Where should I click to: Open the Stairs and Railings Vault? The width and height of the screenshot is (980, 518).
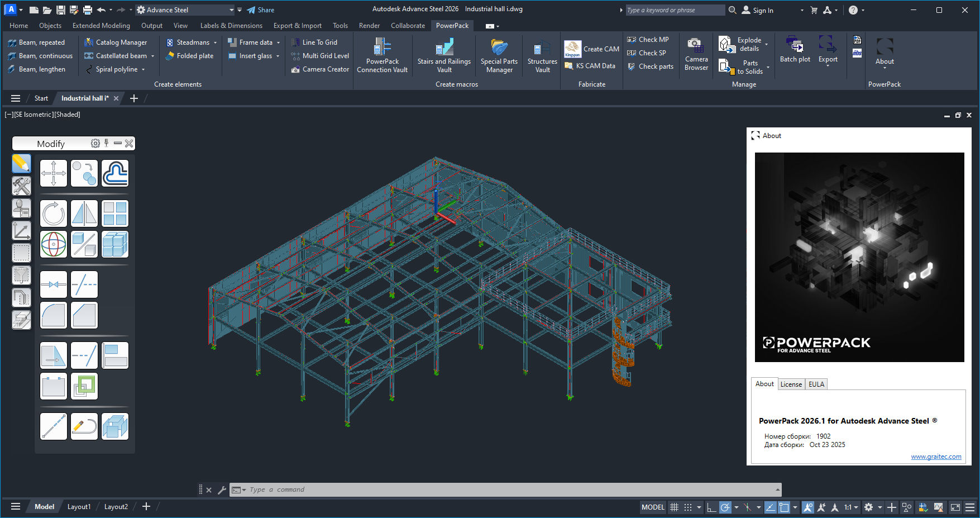tap(444, 55)
